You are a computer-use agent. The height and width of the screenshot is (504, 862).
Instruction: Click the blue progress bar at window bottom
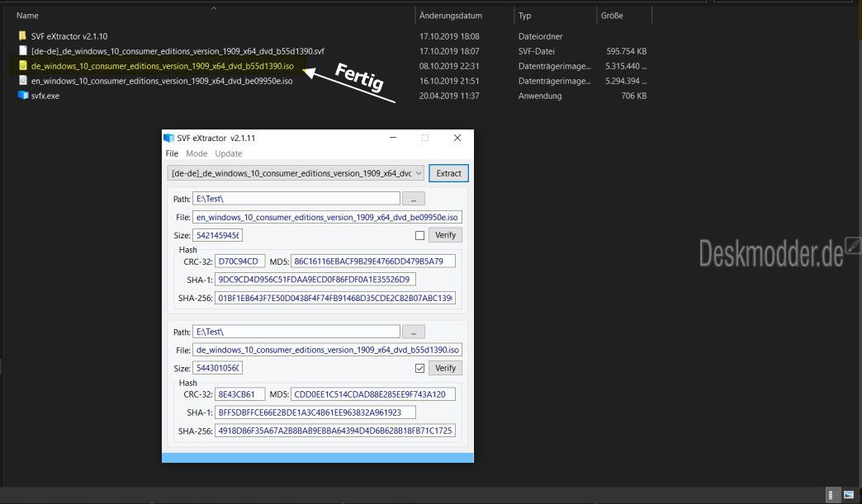tap(318, 458)
